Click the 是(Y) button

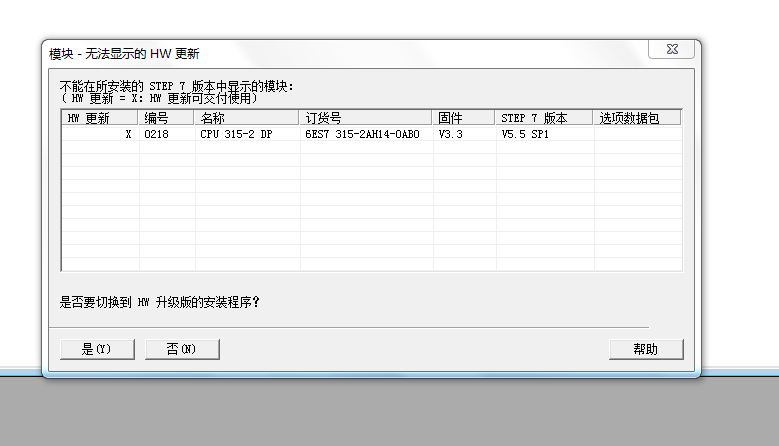click(97, 349)
